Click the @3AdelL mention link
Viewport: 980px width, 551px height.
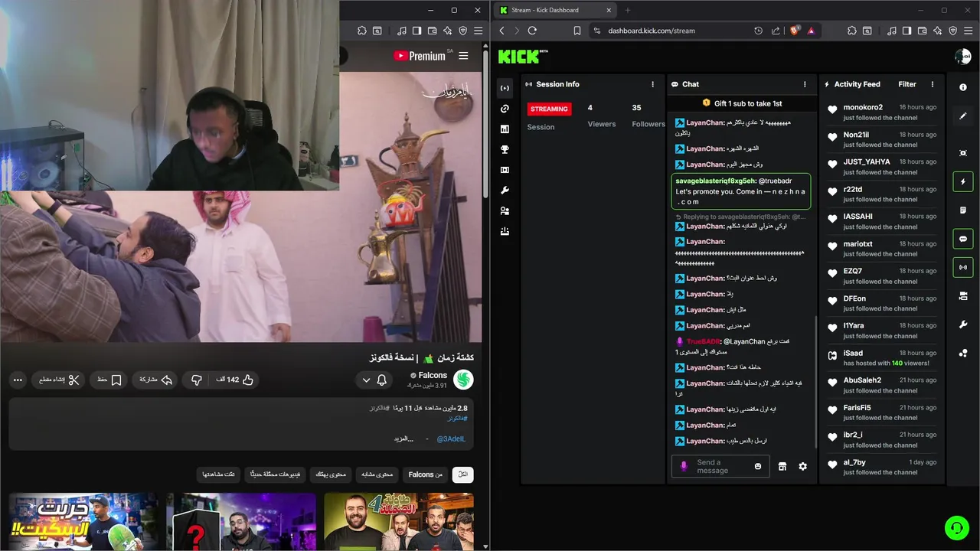pos(451,439)
